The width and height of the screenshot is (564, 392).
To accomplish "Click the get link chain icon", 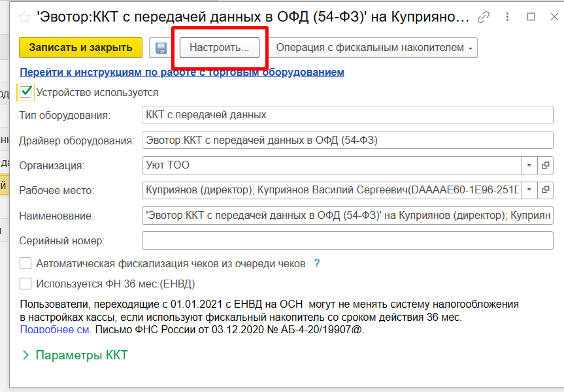I will [x=484, y=17].
